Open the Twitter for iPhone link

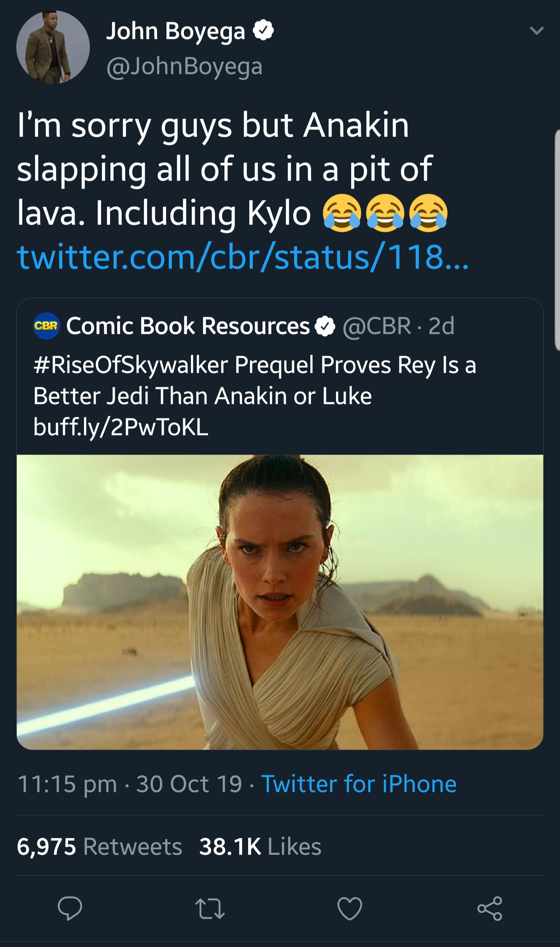pyautogui.click(x=359, y=784)
